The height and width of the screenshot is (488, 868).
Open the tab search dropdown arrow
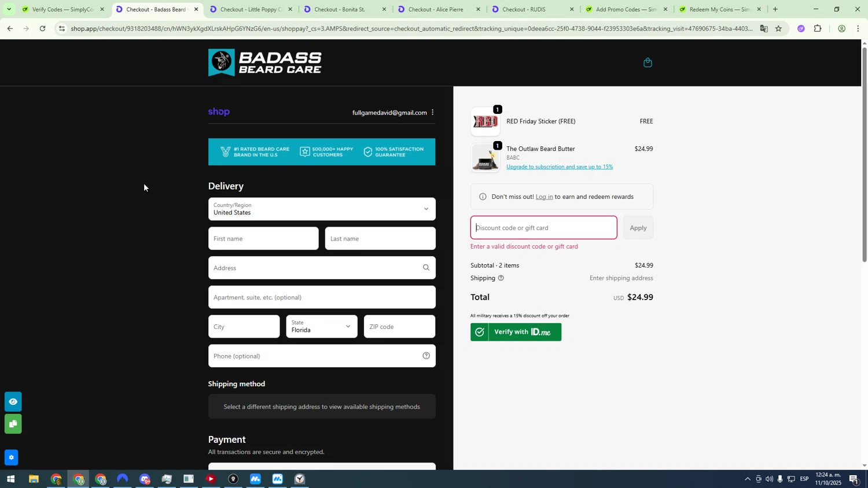click(8, 9)
